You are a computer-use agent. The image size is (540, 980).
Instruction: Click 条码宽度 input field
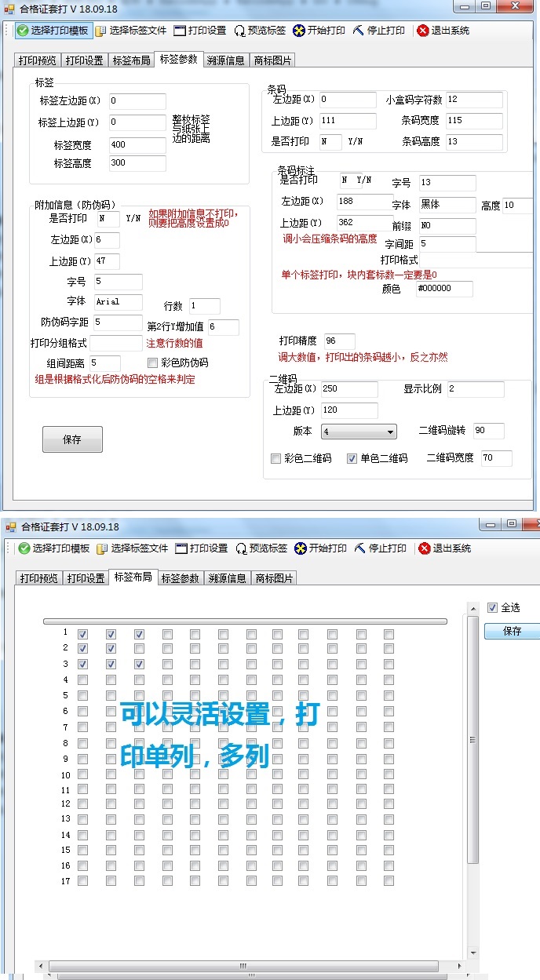474,121
